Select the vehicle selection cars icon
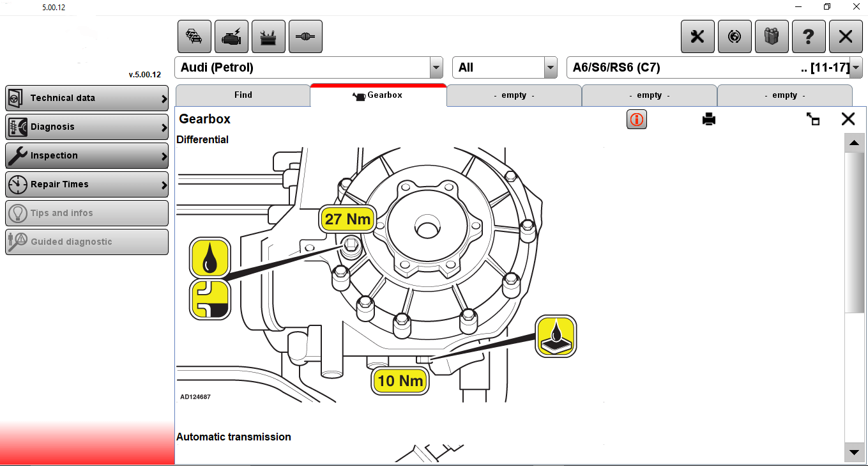This screenshot has width=868, height=466. coord(194,36)
